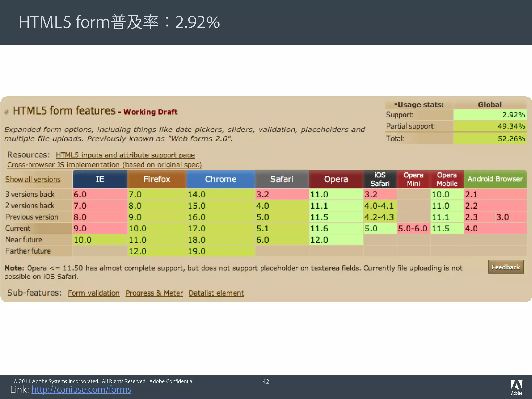Click the Safari 5.1 current cell
532x399 pixels.
tap(282, 228)
